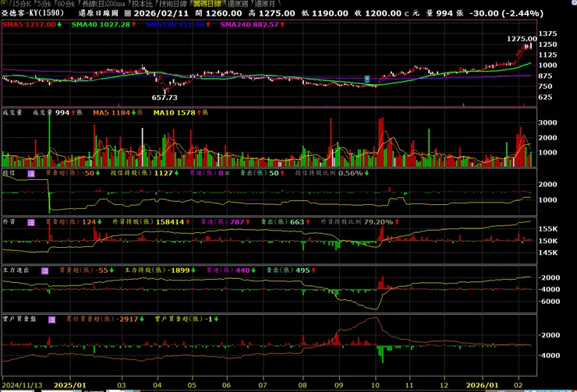
Task: Click the low price label 657.73 on chart
Action: pyautogui.click(x=165, y=97)
